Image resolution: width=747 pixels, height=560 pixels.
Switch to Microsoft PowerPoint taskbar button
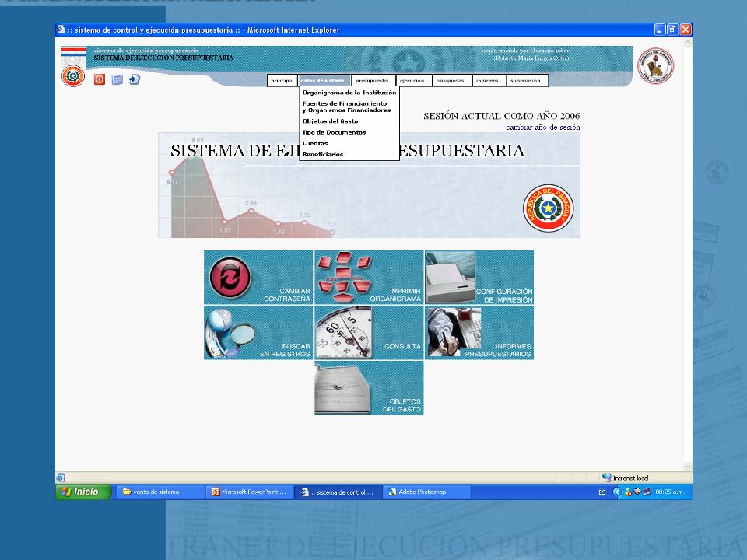(249, 492)
